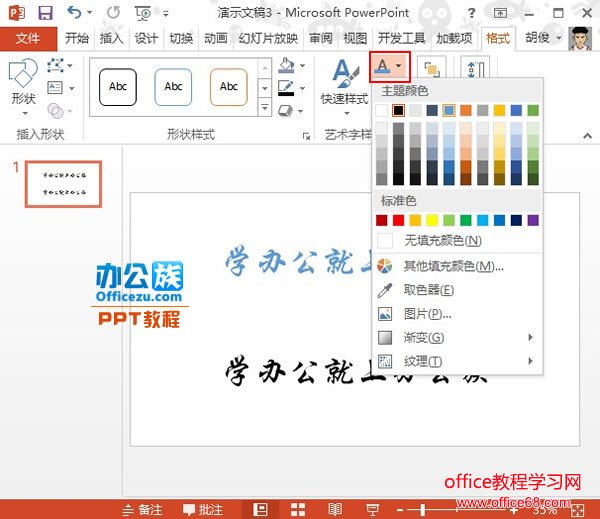Click the ribbon display options icon
This screenshot has width=600, height=519.
click(500, 13)
